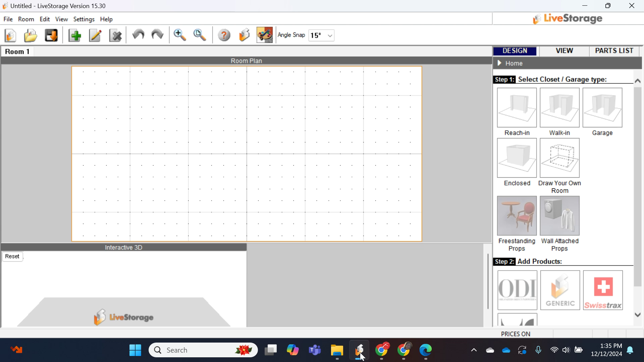The image size is (644, 362).
Task: Switch to the PARTS LIST tab
Action: click(614, 51)
